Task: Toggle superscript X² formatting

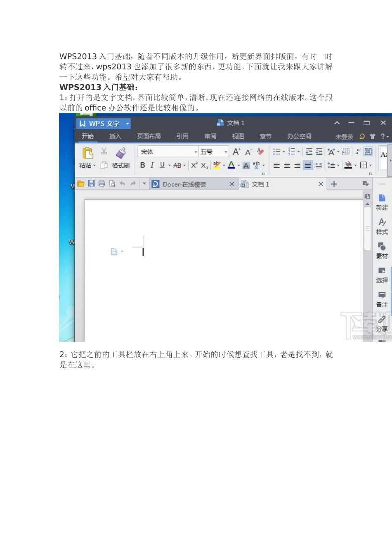Action: pos(194,165)
